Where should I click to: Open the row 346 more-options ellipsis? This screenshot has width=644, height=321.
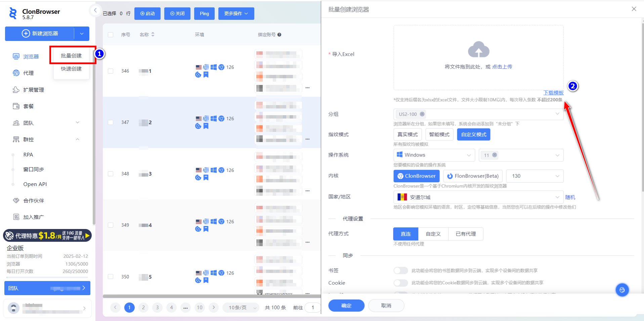(307, 88)
